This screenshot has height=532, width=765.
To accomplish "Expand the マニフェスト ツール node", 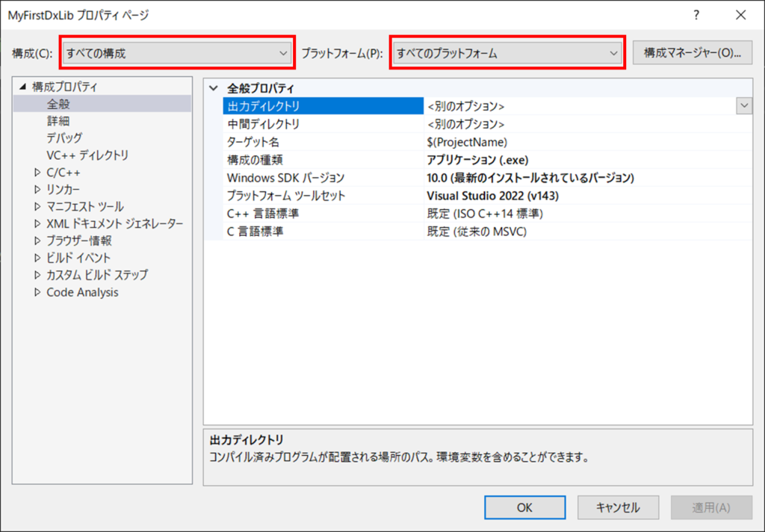I will [38, 207].
